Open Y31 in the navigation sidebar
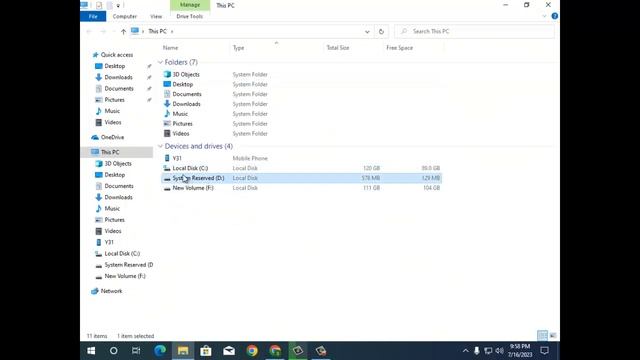640x360 pixels. click(109, 242)
